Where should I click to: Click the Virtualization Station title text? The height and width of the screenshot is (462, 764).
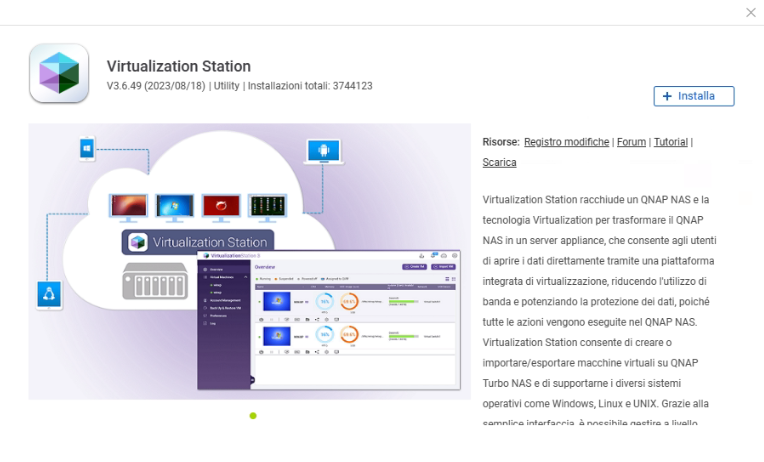click(x=179, y=66)
